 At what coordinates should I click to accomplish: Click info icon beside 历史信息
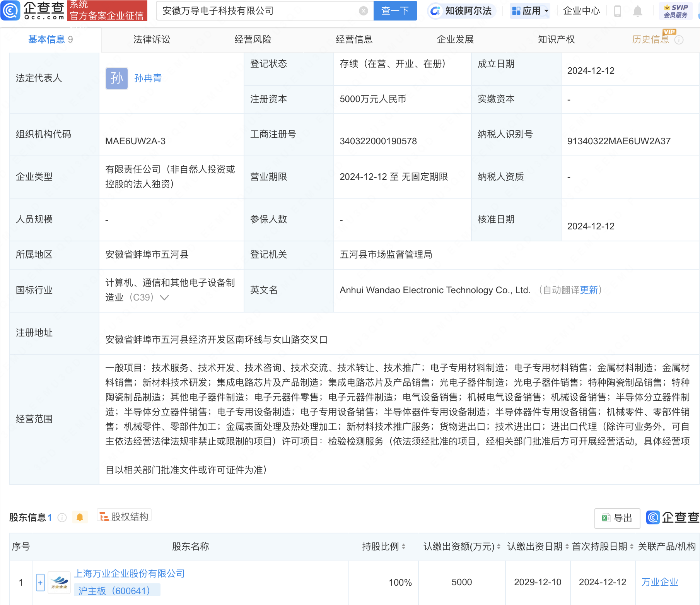point(679,40)
